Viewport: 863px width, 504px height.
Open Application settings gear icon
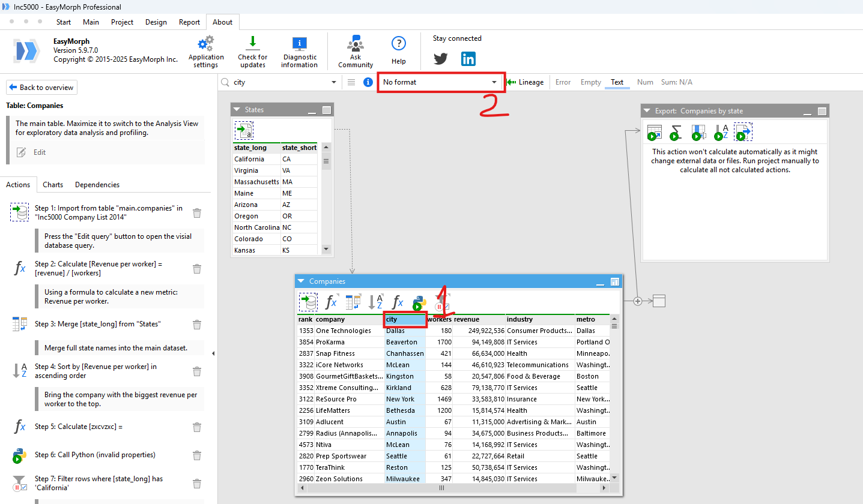206,44
